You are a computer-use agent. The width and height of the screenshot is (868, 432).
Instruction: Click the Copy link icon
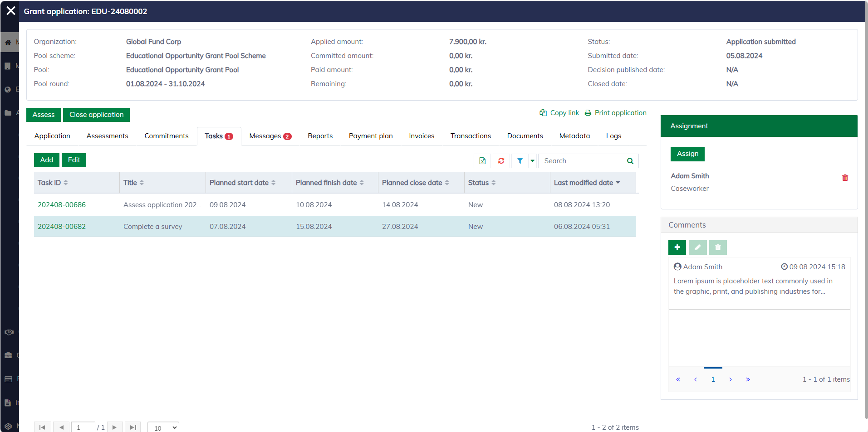(x=543, y=113)
